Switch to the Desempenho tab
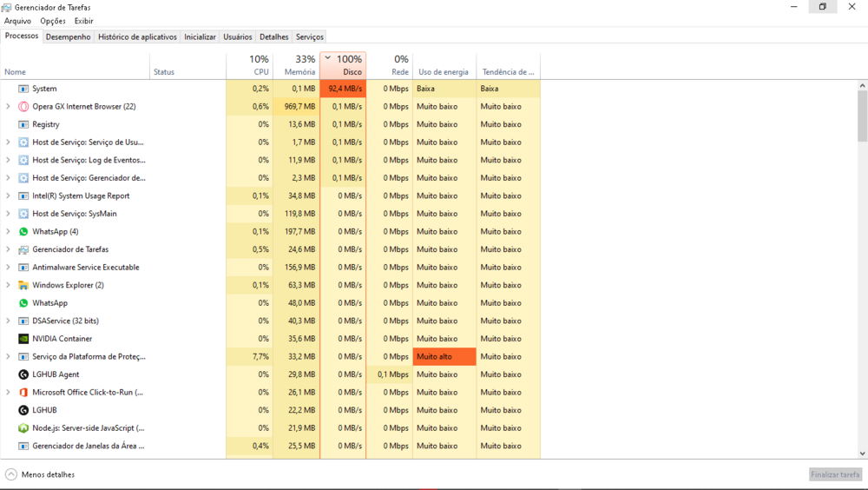Image resolution: width=868 pixels, height=490 pixels. pos(68,37)
